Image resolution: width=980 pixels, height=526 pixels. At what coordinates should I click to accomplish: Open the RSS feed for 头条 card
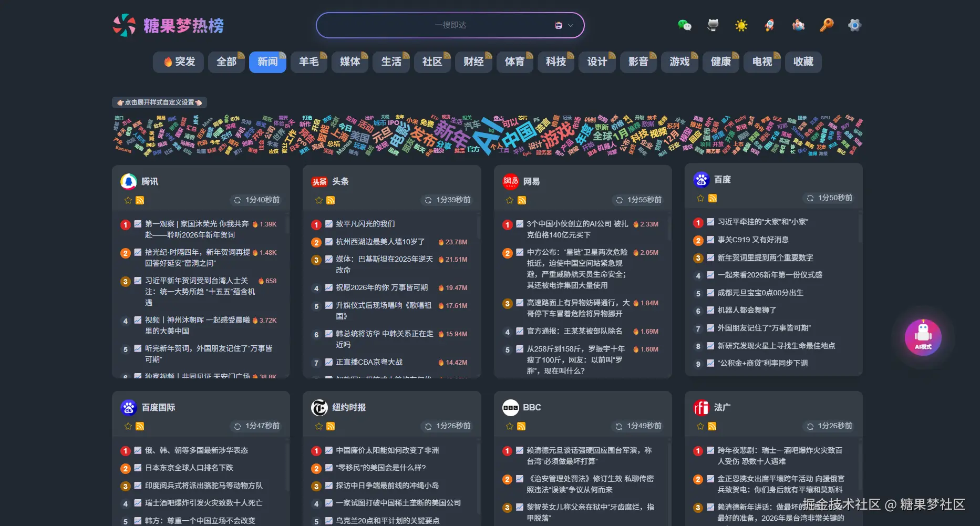coord(331,200)
